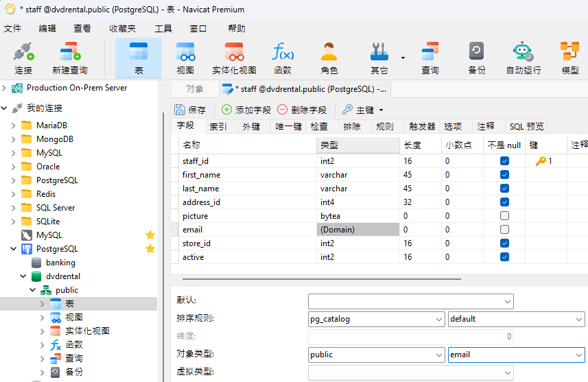The image size is (588, 382).
Task: Check Not null for picture field
Action: pos(504,216)
